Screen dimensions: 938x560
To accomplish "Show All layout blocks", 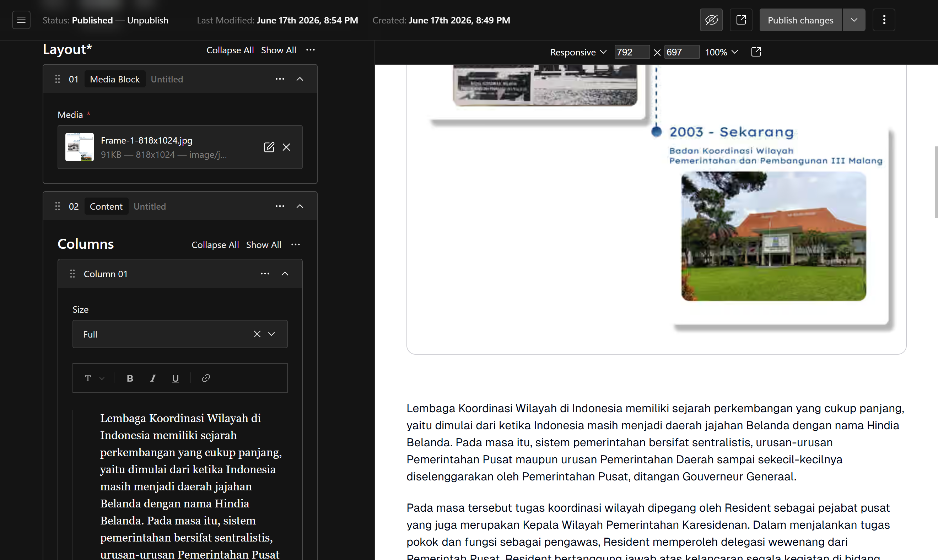I will coord(279,50).
